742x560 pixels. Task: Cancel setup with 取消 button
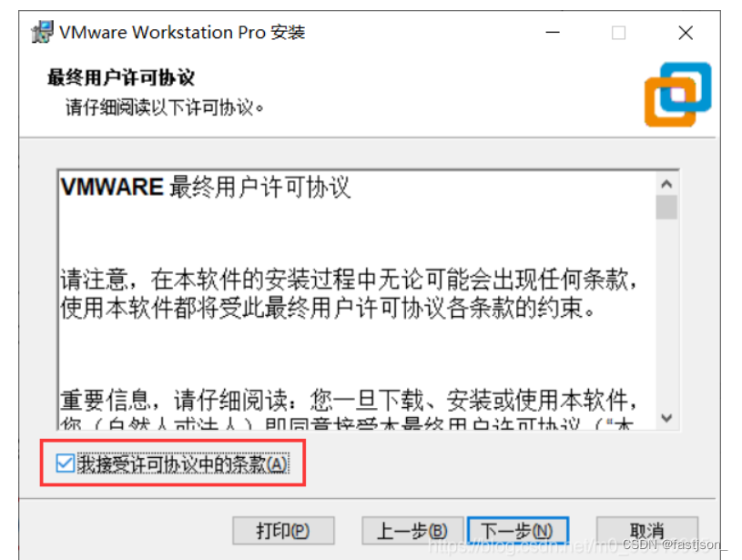pyautogui.click(x=647, y=531)
